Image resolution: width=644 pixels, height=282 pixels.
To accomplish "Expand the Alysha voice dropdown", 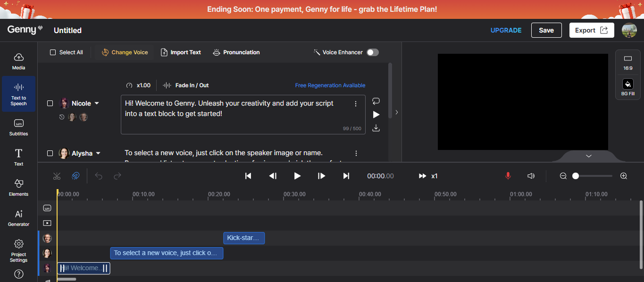I will (x=98, y=153).
